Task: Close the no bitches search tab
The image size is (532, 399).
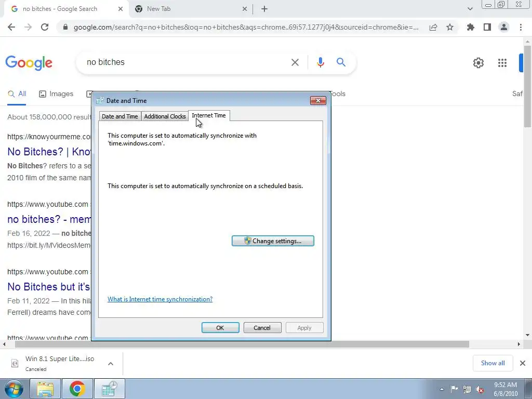Action: (x=121, y=9)
